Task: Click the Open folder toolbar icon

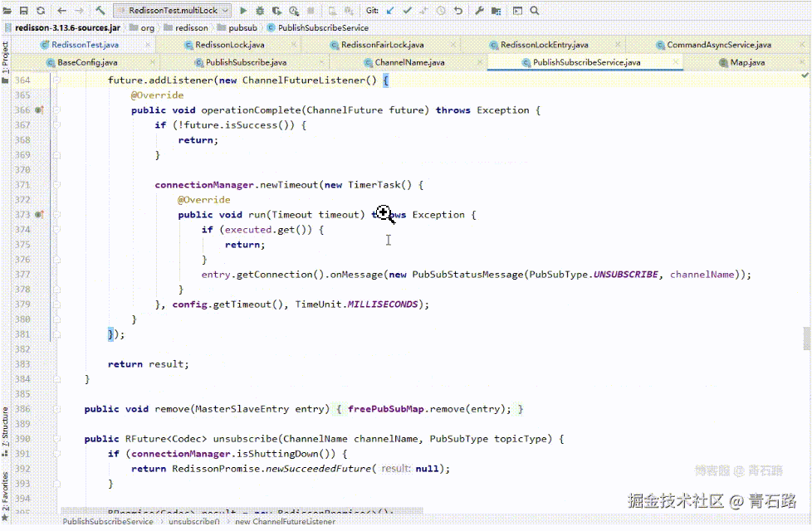Action: point(7,10)
